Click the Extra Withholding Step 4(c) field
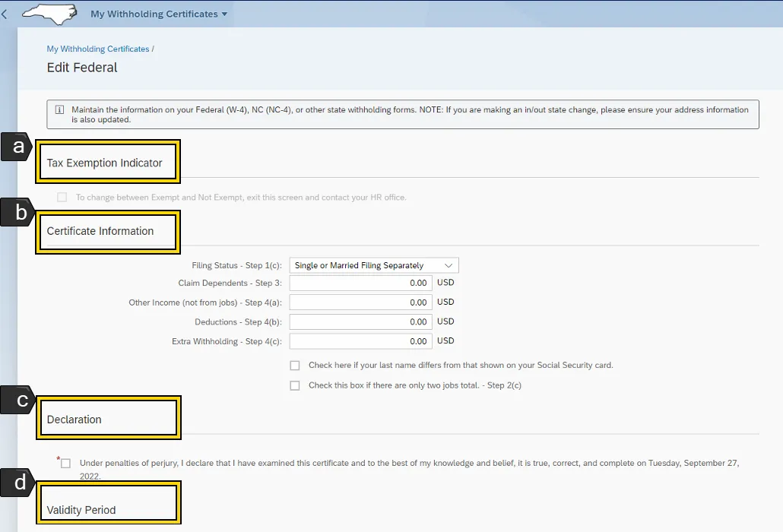783x532 pixels. click(360, 342)
